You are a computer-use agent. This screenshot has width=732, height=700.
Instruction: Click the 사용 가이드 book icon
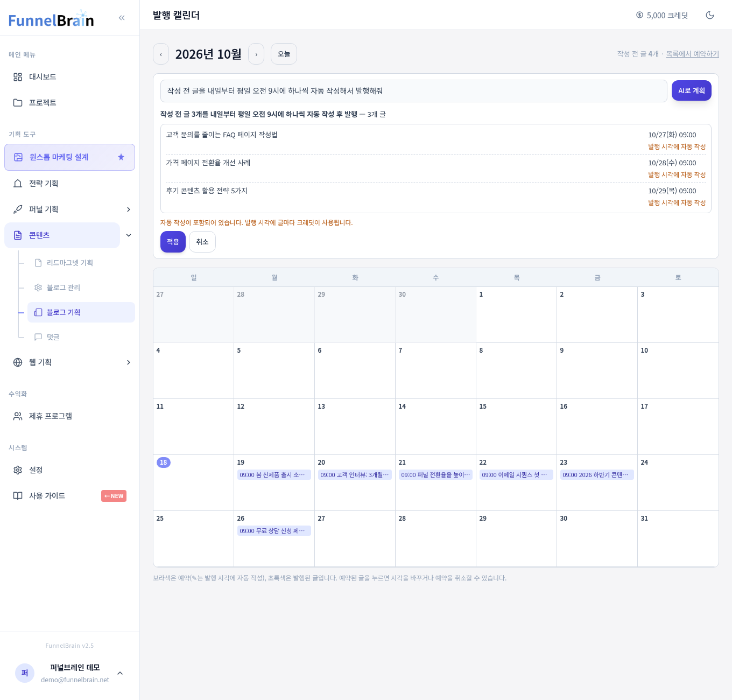point(18,496)
